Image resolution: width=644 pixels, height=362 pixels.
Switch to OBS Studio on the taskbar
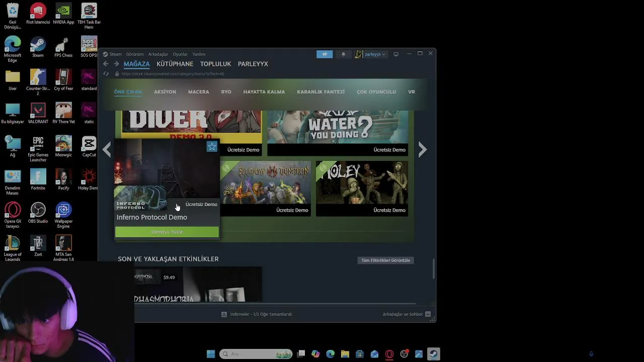click(x=404, y=354)
